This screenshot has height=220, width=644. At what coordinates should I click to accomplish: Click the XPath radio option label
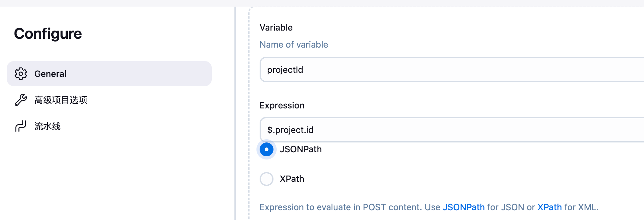pyautogui.click(x=292, y=179)
